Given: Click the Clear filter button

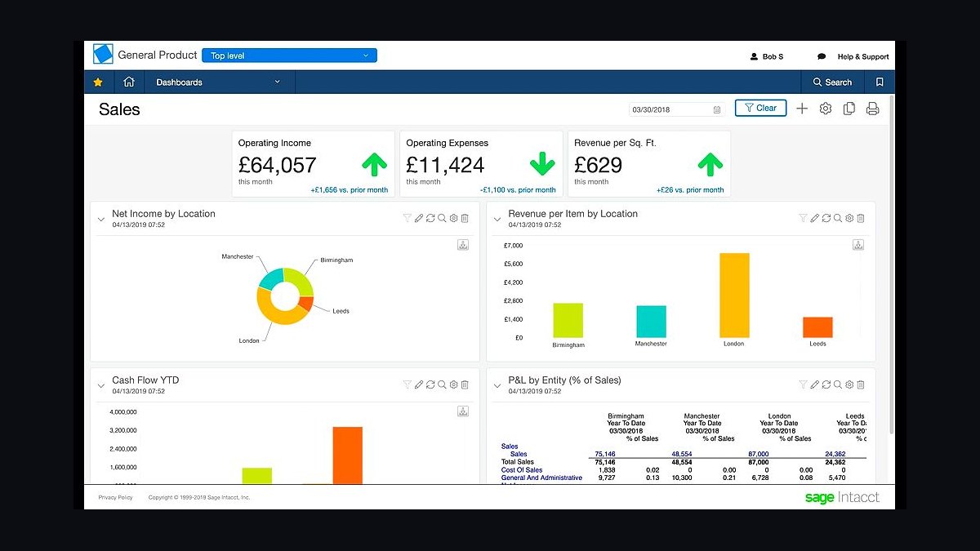Looking at the screenshot, I should tap(760, 108).
